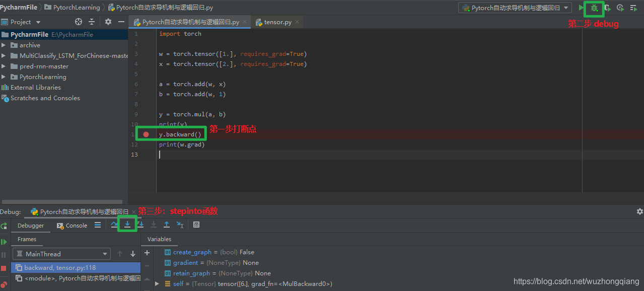The image size is (644, 291).
Task: Stop the debug session with red square
Action: 4,269
